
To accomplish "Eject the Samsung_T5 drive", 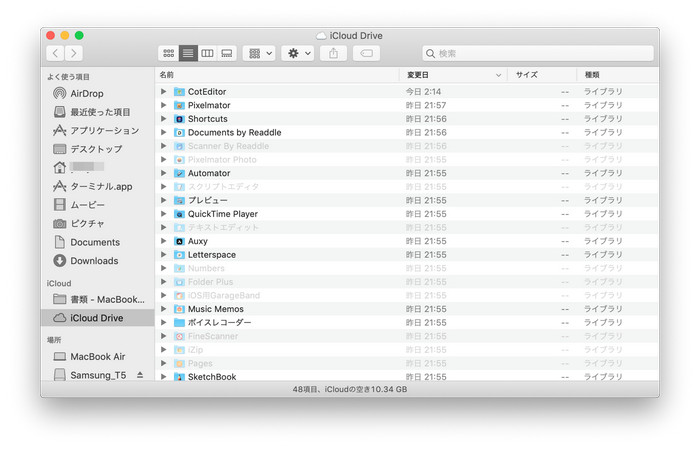I will pyautogui.click(x=140, y=375).
